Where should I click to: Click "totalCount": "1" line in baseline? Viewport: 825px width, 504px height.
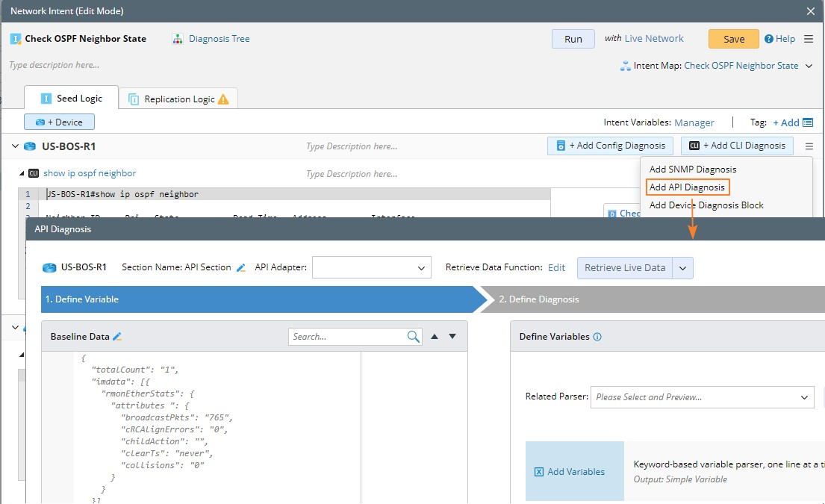tap(134, 370)
